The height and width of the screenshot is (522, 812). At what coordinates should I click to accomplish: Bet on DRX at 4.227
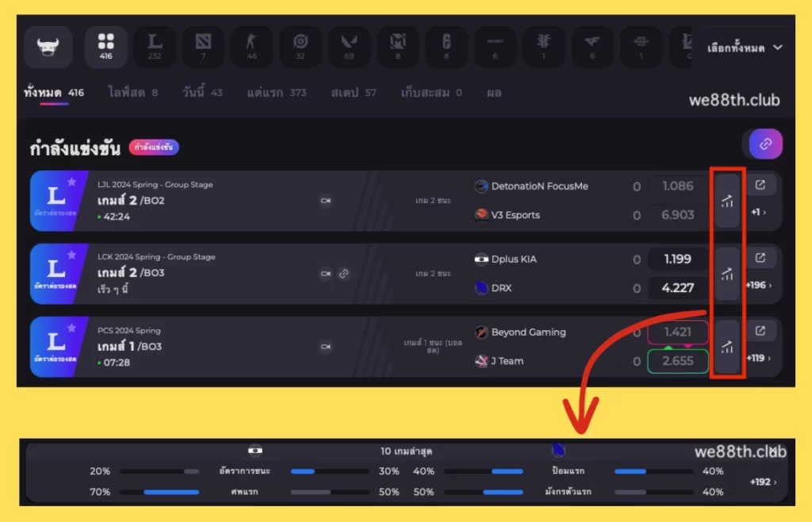[678, 287]
